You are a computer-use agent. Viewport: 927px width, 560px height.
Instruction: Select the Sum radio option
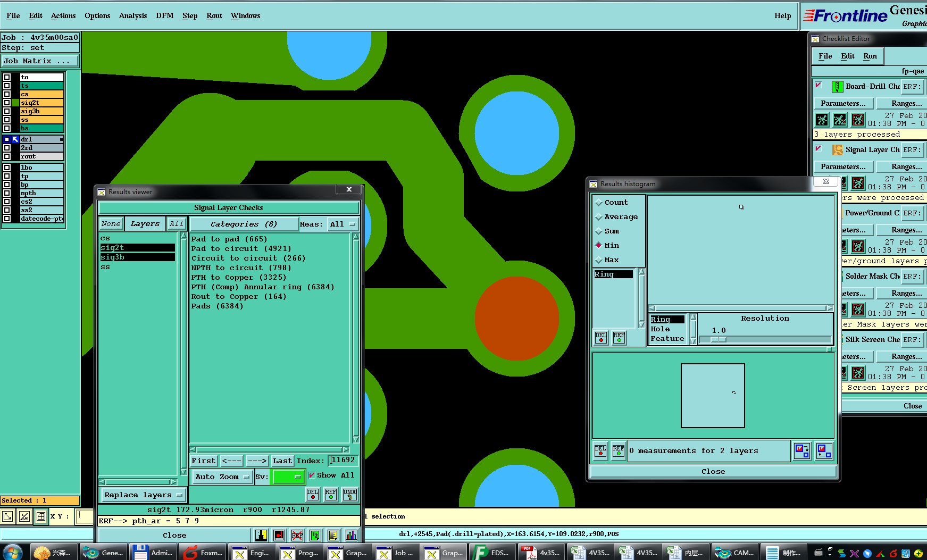click(x=599, y=231)
